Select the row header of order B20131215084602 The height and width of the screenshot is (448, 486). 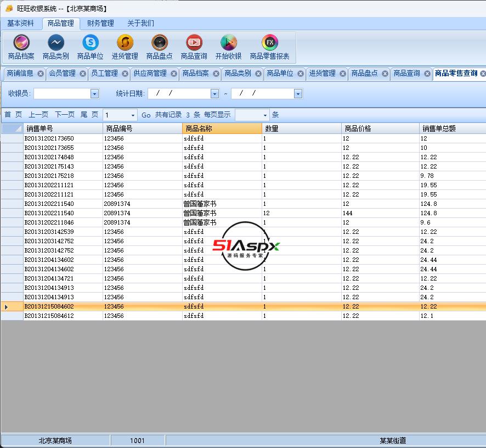point(13,306)
